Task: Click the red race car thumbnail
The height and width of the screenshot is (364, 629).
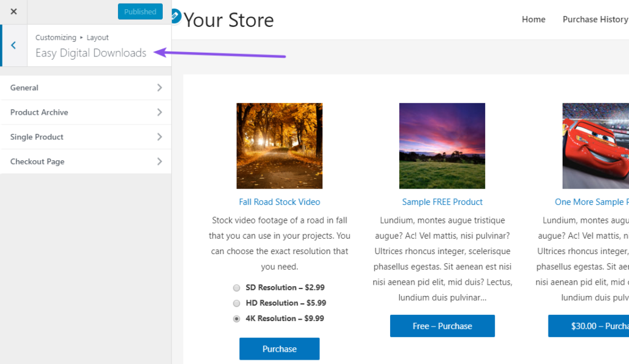Action: click(x=596, y=146)
